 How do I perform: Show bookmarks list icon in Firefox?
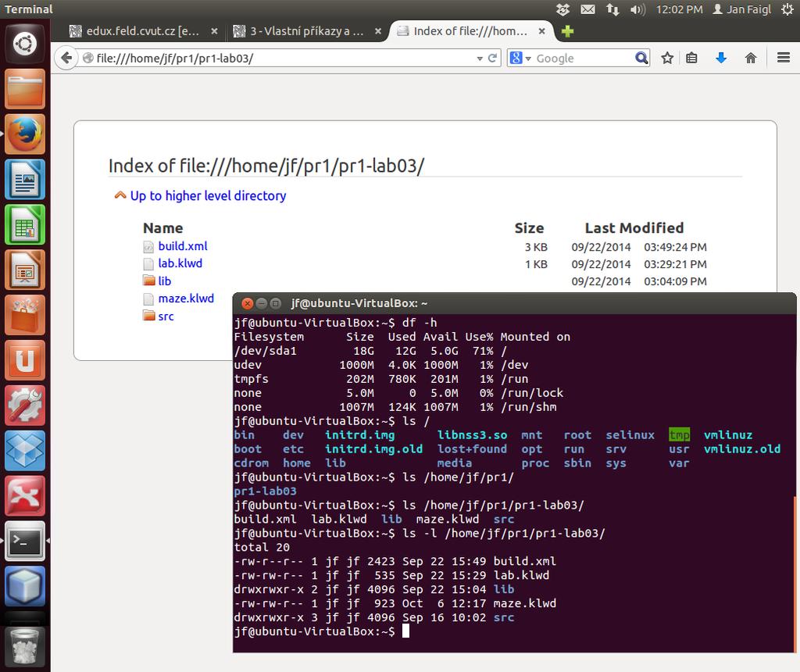tap(691, 58)
